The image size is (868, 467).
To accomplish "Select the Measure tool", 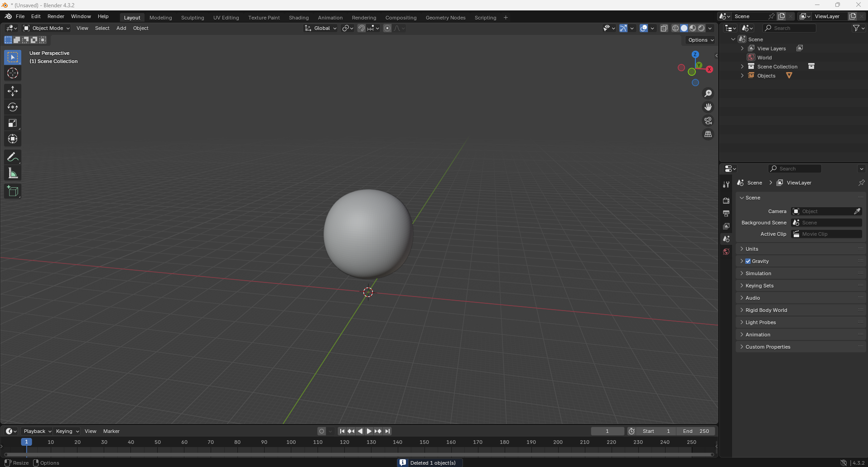I will tap(12, 173).
